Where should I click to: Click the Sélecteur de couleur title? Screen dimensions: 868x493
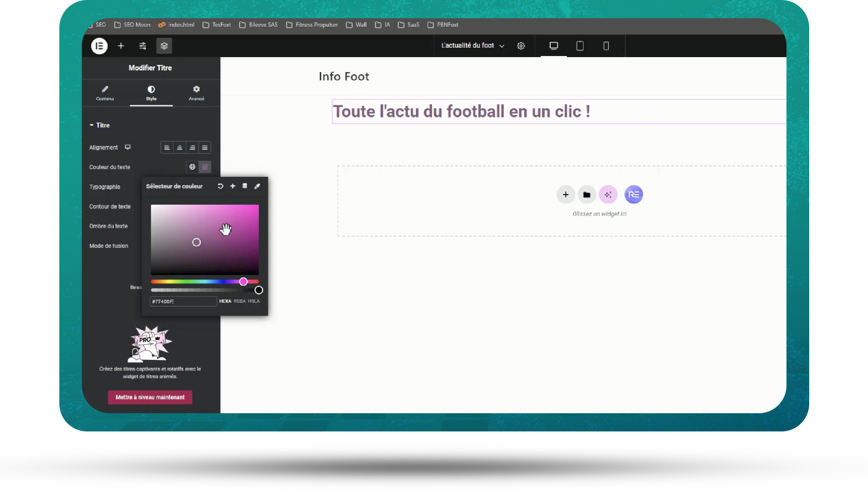pyautogui.click(x=174, y=186)
